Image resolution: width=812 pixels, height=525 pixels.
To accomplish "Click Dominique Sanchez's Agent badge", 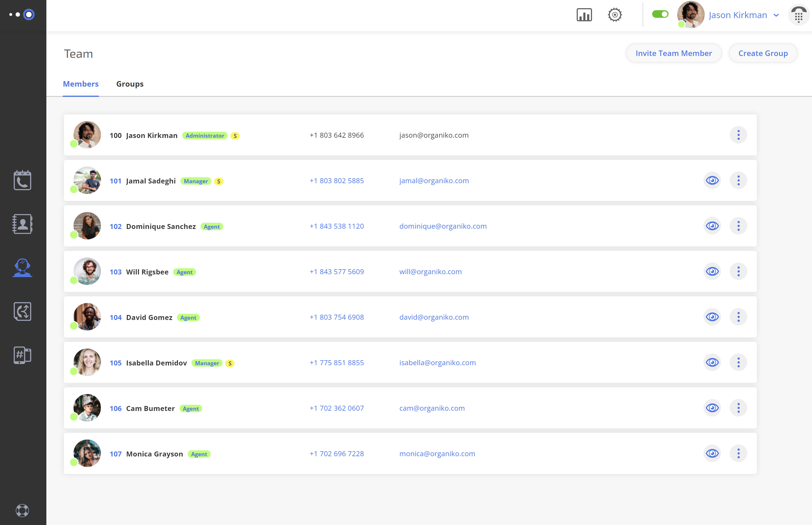I will coord(212,227).
